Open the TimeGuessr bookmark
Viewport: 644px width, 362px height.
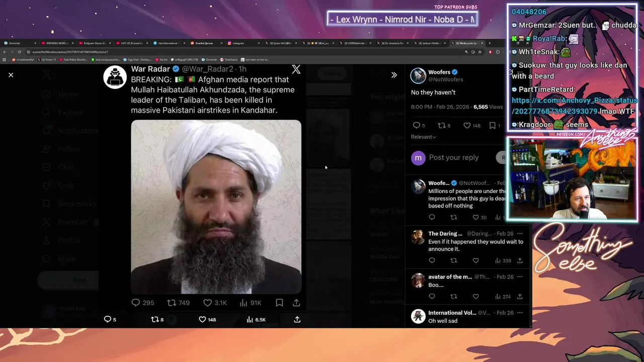pyautogui.click(x=229, y=59)
